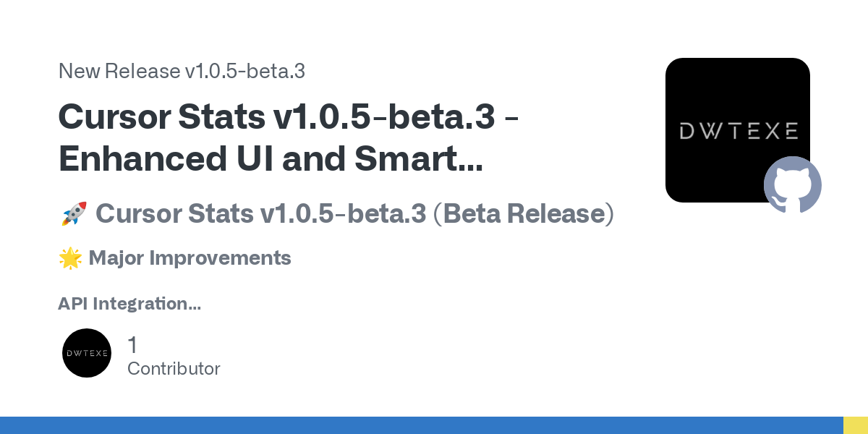Click the "Enhanced UI and Smart..." headline line
Screen dimensions: 868x434
[271, 159]
